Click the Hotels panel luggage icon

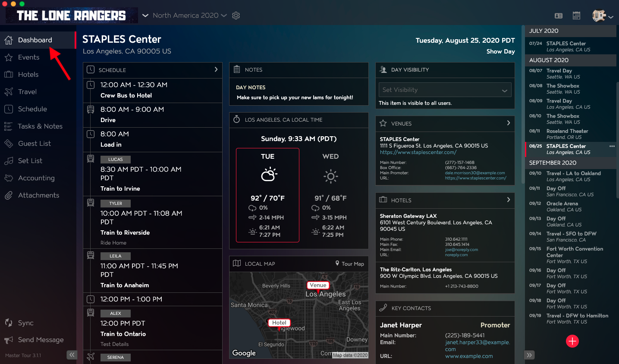pyautogui.click(x=383, y=200)
